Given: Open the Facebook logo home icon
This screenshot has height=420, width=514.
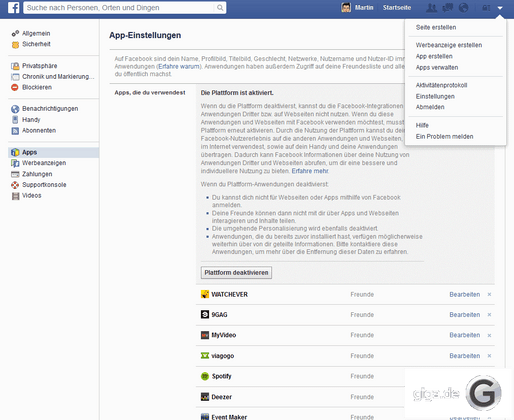Looking at the screenshot, I should 14,7.
